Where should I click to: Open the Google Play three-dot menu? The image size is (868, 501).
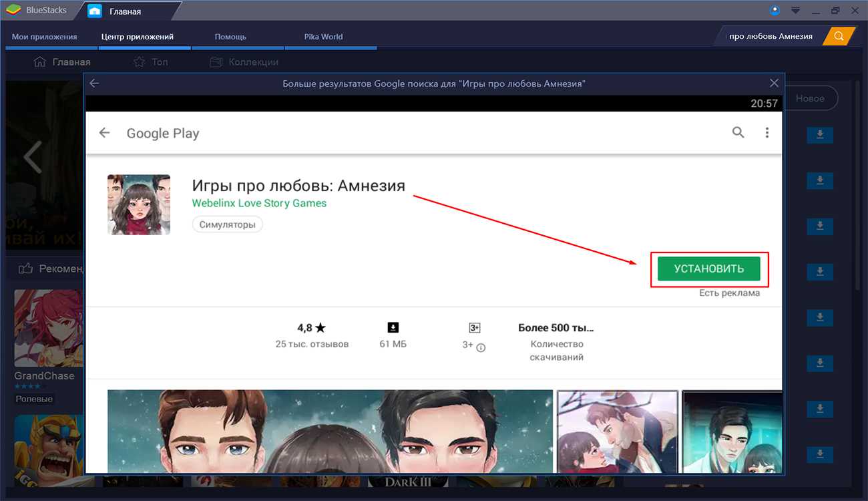pos(767,133)
